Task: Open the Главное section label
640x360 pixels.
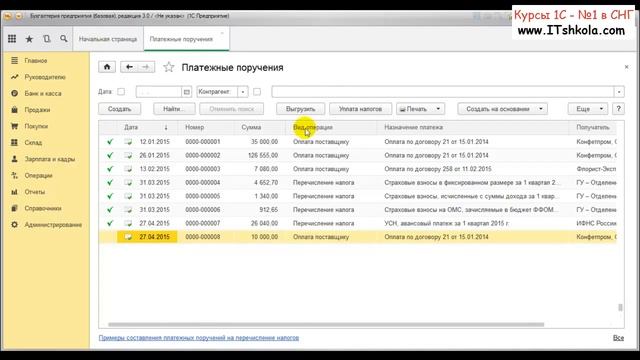Action: [36, 60]
